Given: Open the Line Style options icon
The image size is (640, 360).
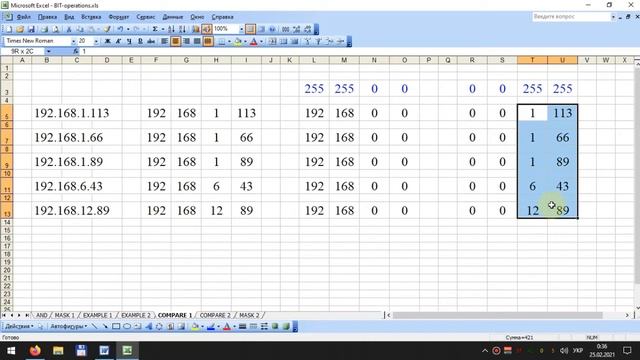Looking at the screenshot, I should click(242, 327).
